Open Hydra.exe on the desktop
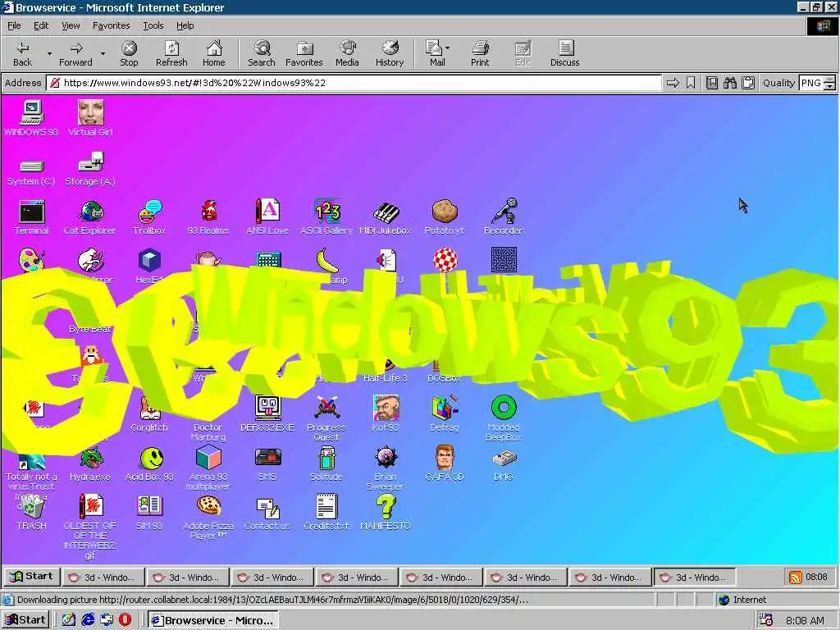The image size is (840, 630). coord(90,463)
